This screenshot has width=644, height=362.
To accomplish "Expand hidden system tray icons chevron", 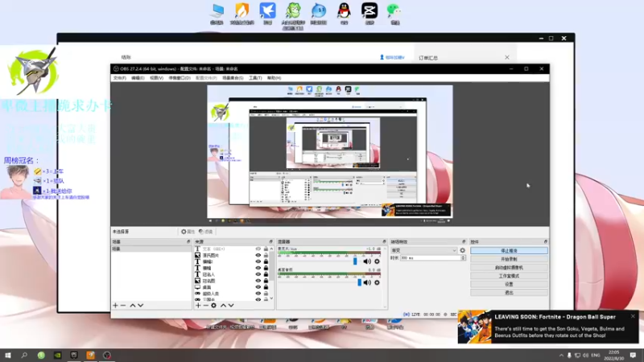I will [561, 355].
